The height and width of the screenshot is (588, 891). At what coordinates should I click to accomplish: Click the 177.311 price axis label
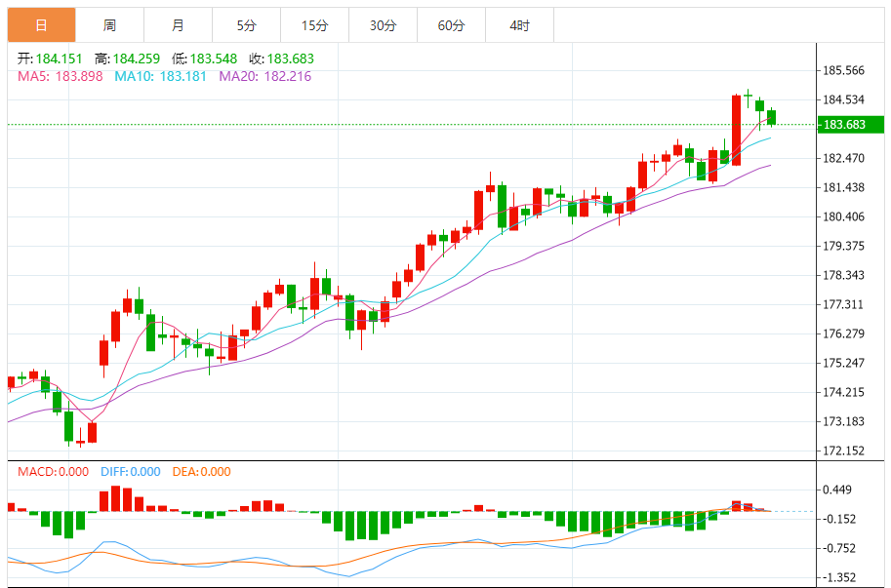(843, 305)
